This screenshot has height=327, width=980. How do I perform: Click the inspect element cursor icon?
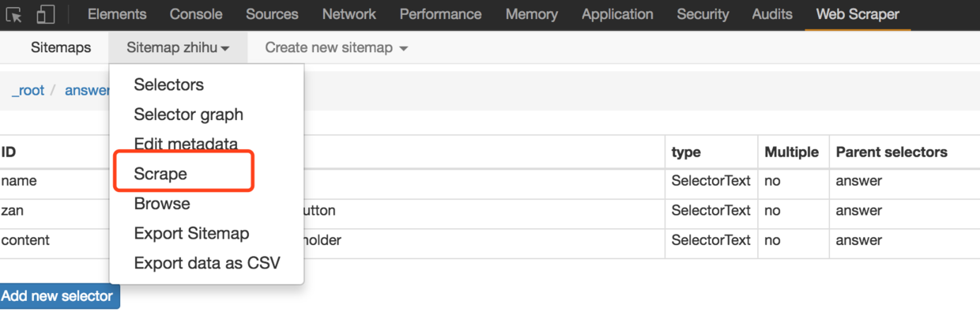tap(15, 14)
